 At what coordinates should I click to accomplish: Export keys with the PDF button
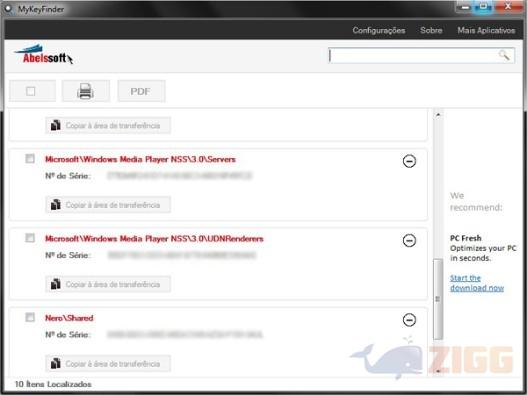(141, 91)
